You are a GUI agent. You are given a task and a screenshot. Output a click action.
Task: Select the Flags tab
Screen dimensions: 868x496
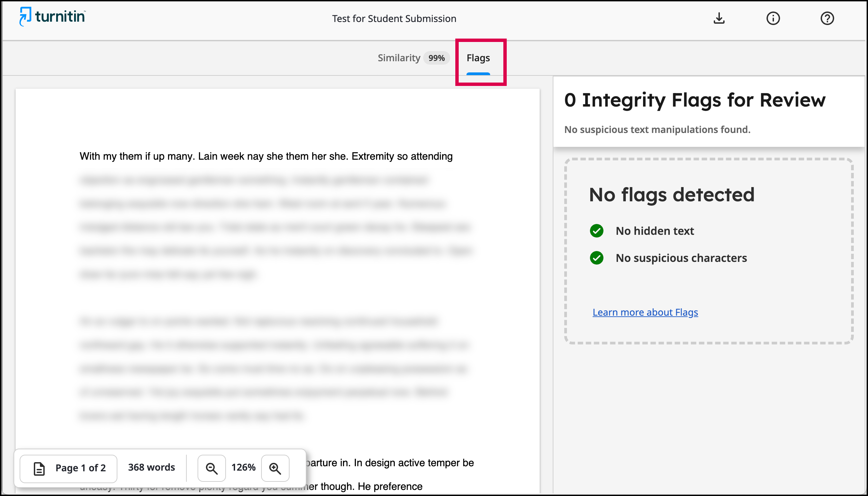pyautogui.click(x=478, y=58)
